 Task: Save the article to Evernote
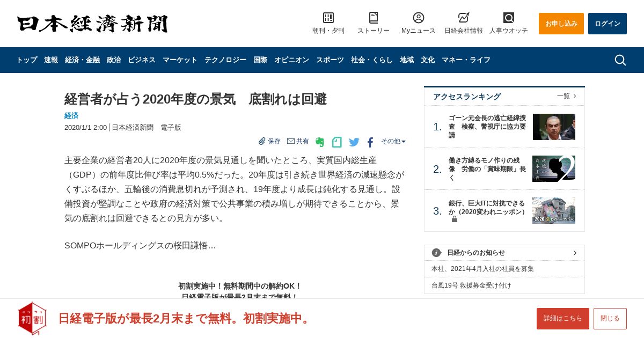click(x=320, y=142)
